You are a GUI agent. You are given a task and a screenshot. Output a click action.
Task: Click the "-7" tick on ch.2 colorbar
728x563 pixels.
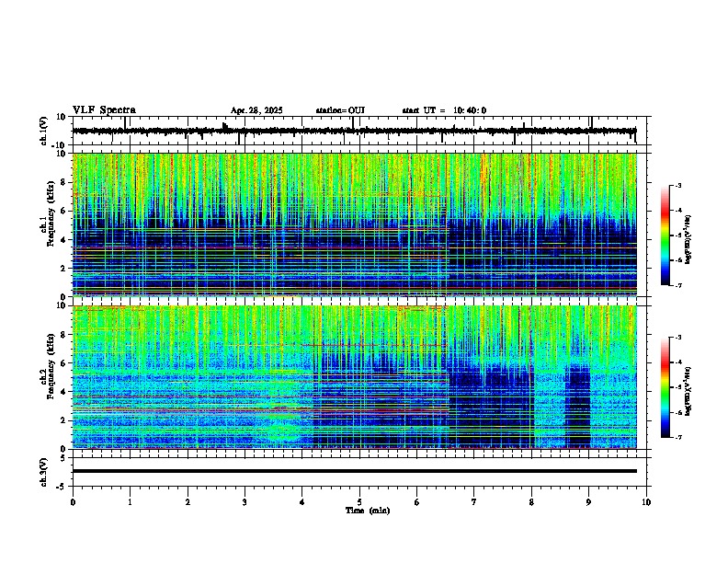click(678, 438)
